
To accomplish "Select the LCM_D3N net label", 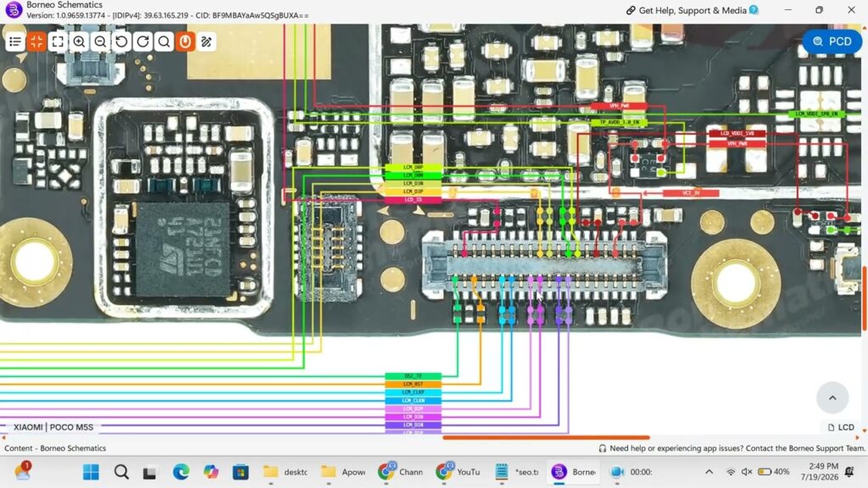I will (x=413, y=183).
